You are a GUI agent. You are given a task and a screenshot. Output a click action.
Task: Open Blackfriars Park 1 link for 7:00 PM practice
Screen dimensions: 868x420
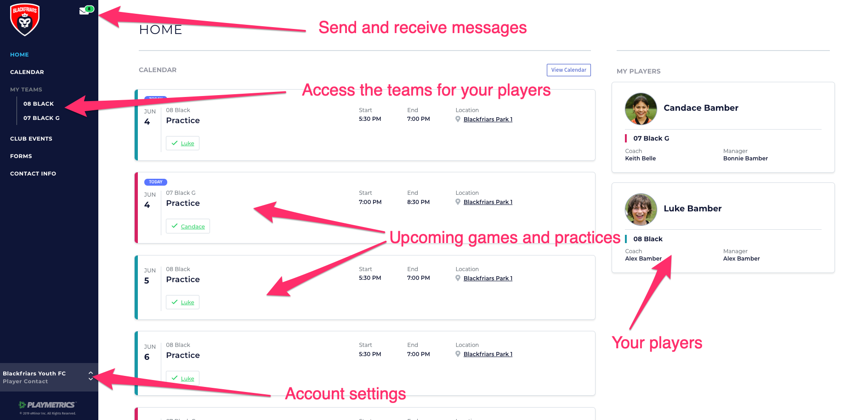tap(488, 202)
